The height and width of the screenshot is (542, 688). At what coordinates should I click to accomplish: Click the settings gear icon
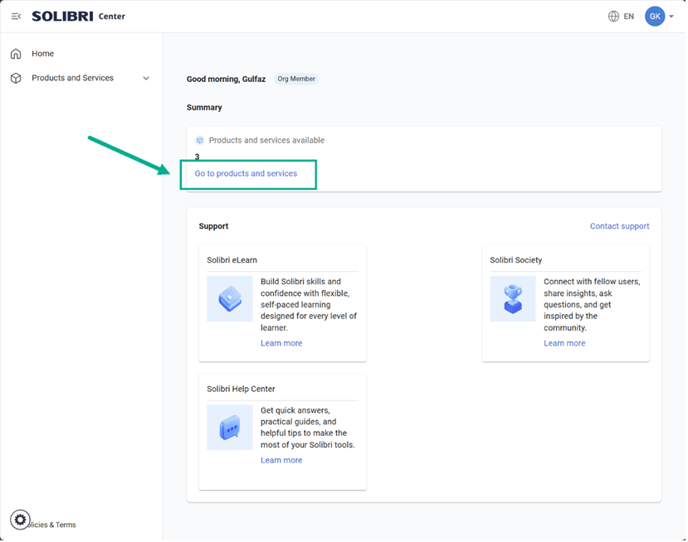tap(20, 520)
